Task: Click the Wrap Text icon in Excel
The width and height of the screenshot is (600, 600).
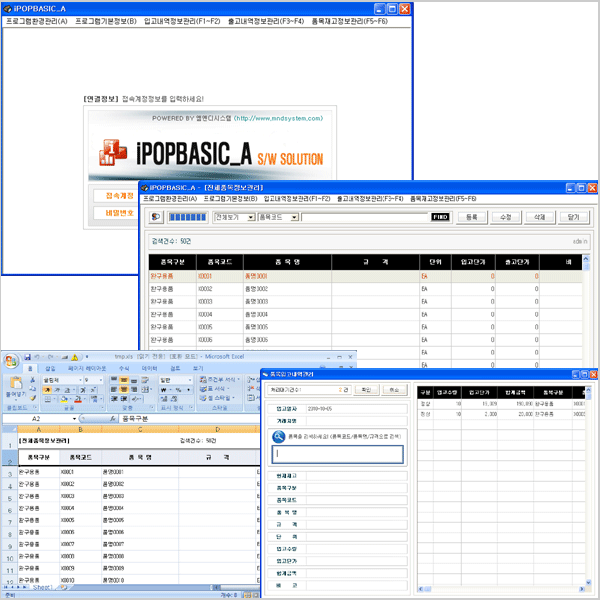Action: tap(145, 380)
